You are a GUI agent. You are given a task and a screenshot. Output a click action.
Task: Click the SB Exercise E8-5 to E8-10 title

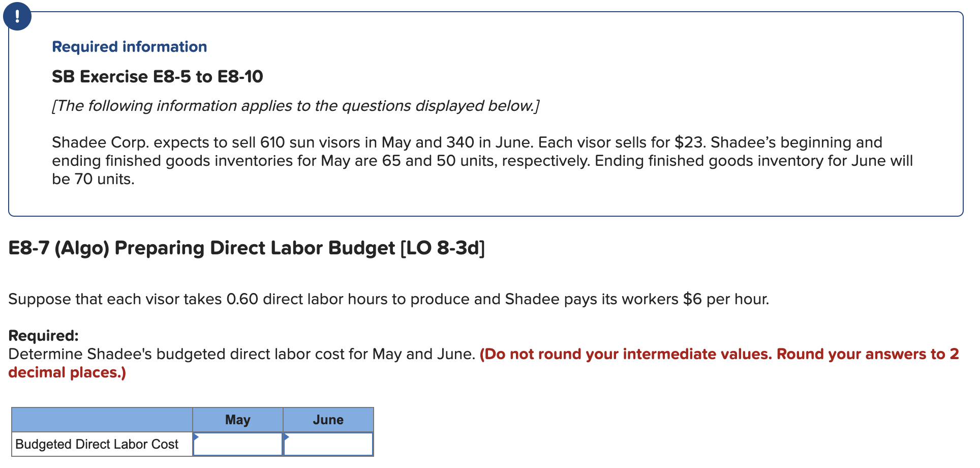[x=158, y=76]
